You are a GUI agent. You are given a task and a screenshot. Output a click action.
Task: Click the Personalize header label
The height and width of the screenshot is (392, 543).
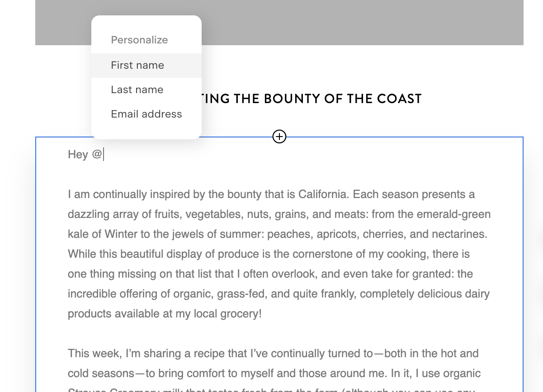click(x=139, y=40)
